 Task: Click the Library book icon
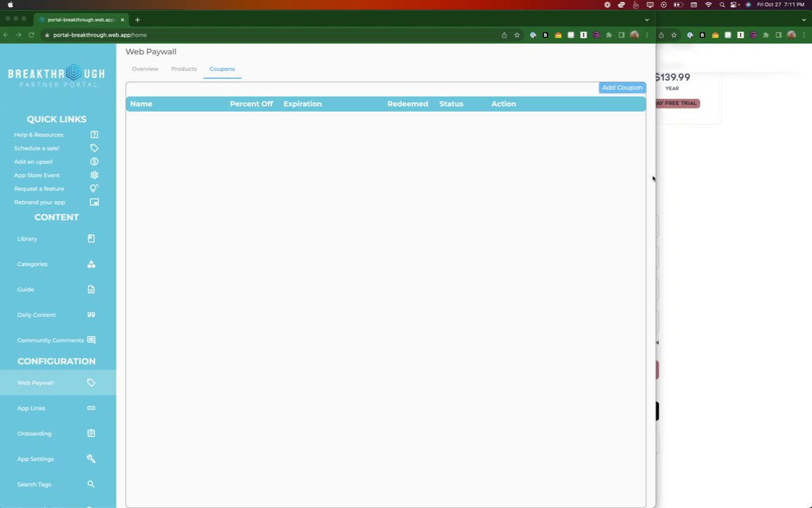pos(91,238)
